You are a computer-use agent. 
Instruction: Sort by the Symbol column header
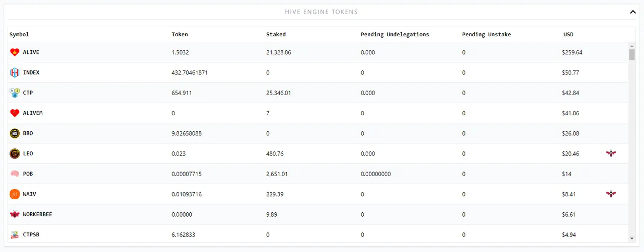tap(19, 35)
